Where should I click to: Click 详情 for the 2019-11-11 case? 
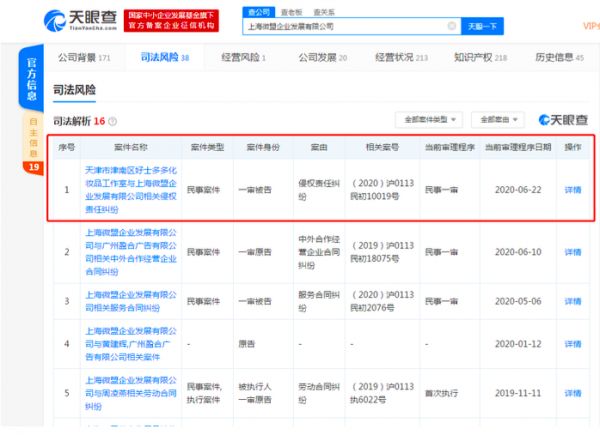[x=572, y=395]
